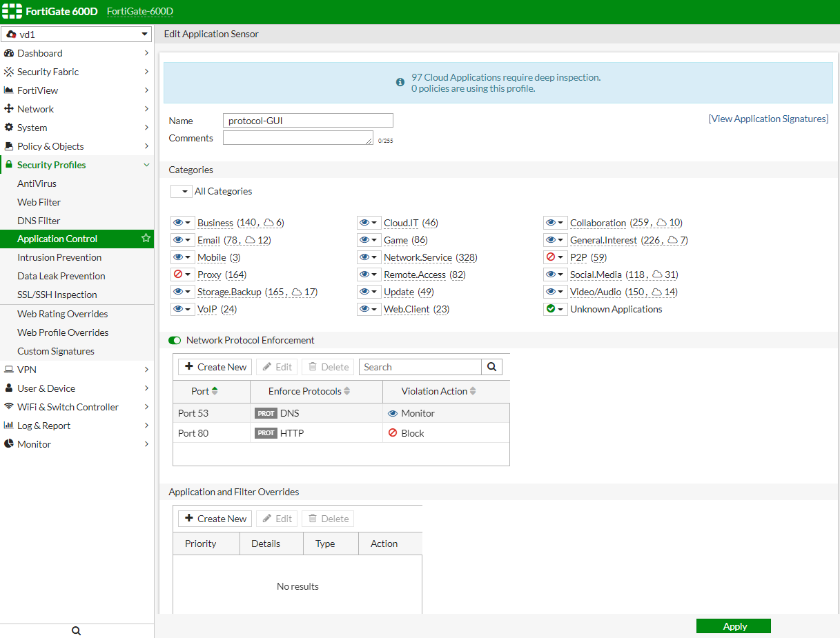
Task: Expand the Network menu chevron
Action: point(146,109)
